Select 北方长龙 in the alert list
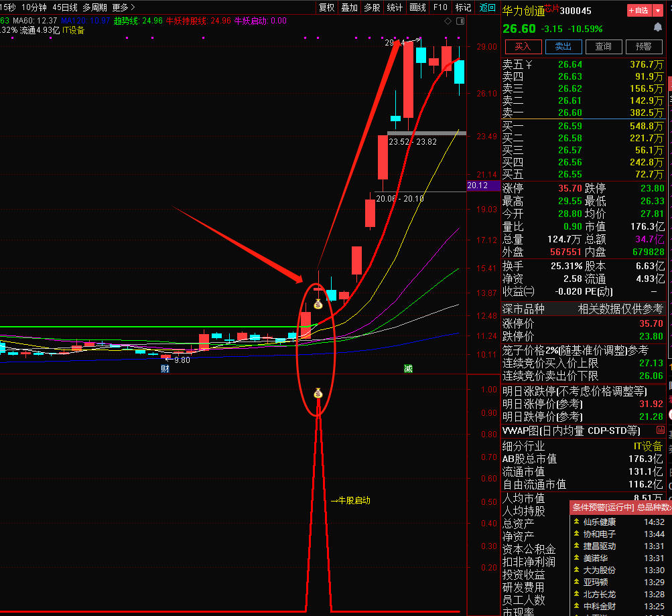The image size is (672, 616). (x=600, y=594)
